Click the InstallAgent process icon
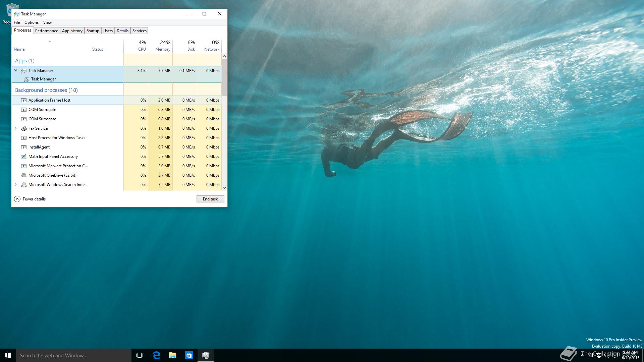644x362 pixels. click(x=24, y=147)
